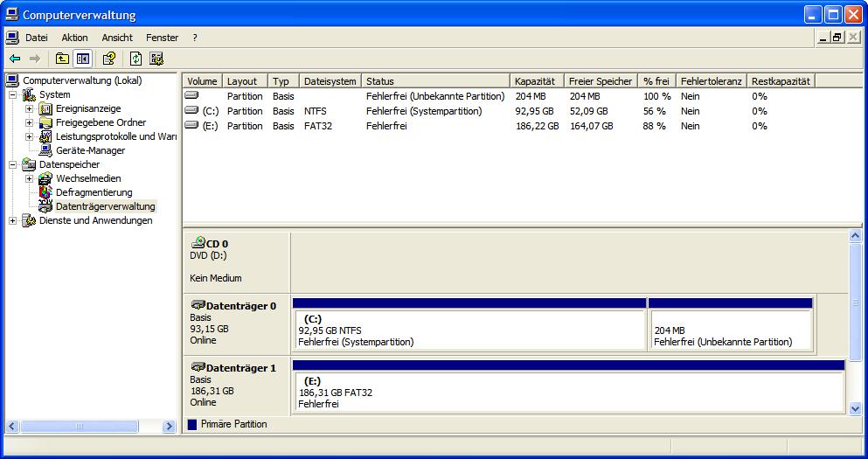Click the Dienste und Anwendungen icon
This screenshot has width=868, height=459.
[x=29, y=220]
